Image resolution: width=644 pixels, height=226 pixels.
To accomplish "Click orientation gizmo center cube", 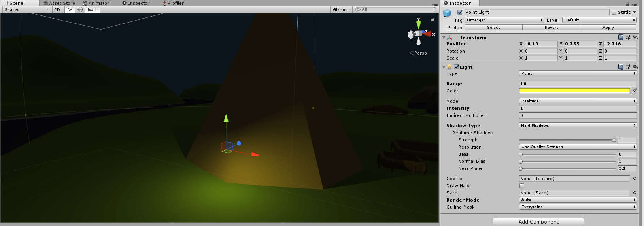I will pyautogui.click(x=419, y=34).
